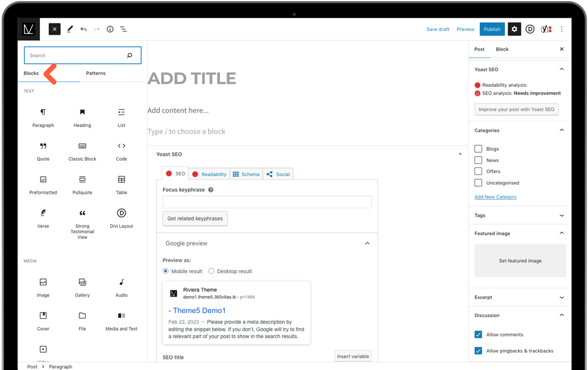Insert a Paragraph block
This screenshot has height=370, width=588.
43,117
